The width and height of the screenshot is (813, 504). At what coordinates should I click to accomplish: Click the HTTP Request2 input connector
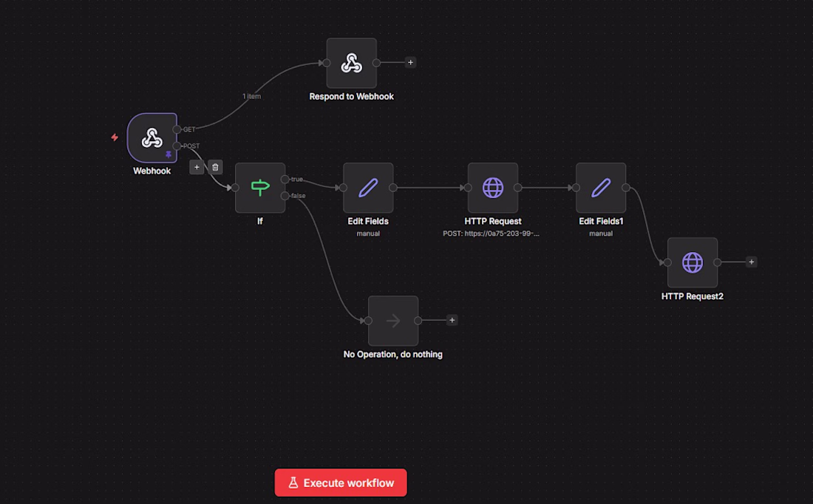(x=667, y=262)
